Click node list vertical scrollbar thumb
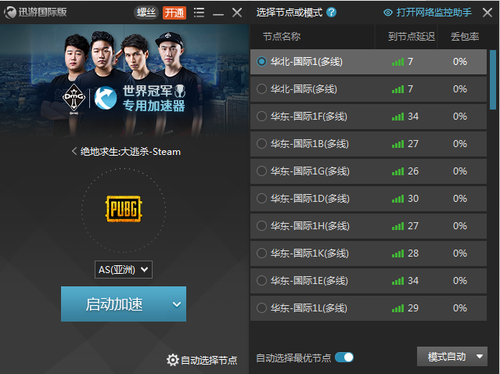Viewport: 500px width, 374px height. 493,80
